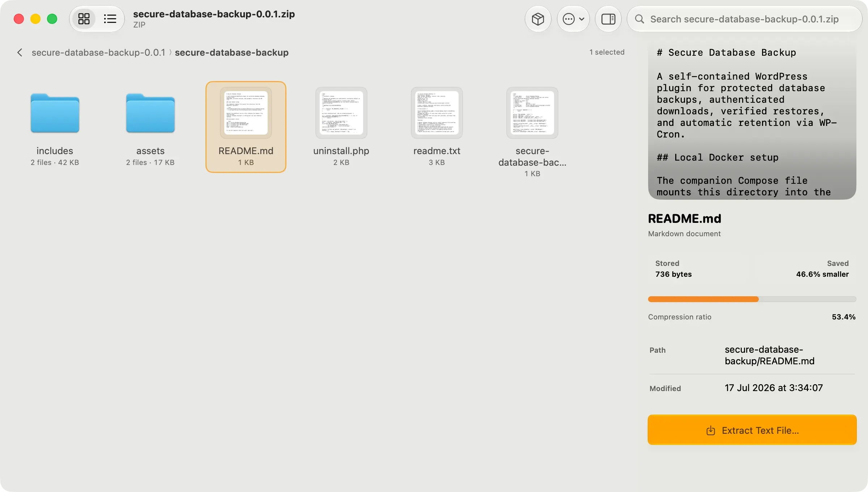Image resolution: width=868 pixels, height=492 pixels.
Task: Close the window with the red button
Action: pyautogui.click(x=19, y=19)
